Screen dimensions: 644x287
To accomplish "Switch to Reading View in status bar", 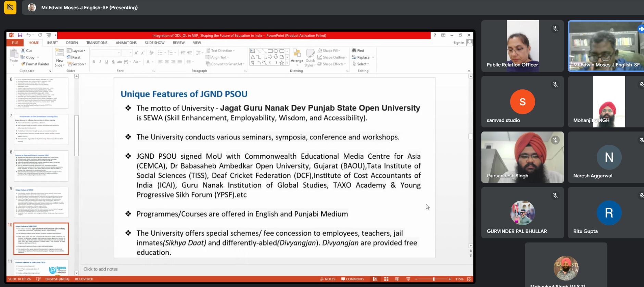I will click(x=397, y=279).
